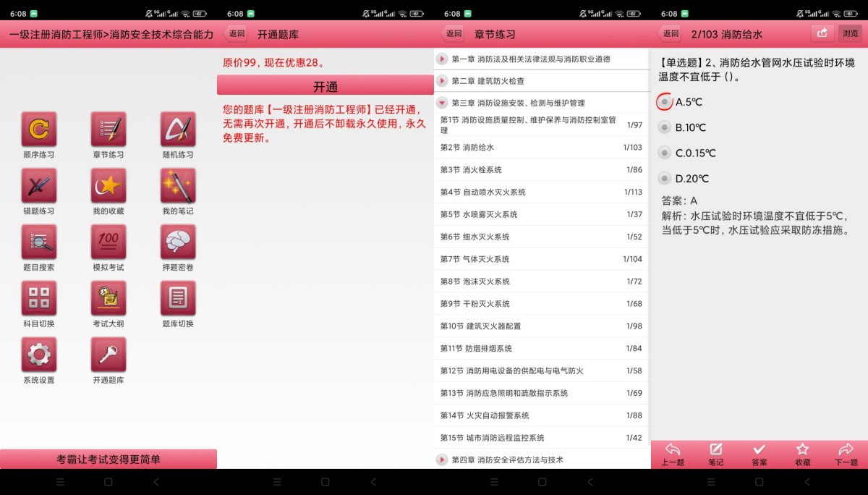Open 系统设置 gear icon

(x=39, y=355)
